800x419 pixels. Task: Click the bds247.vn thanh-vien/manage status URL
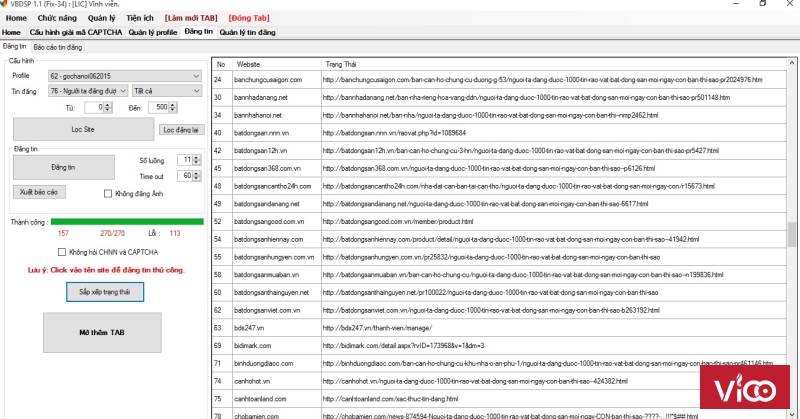tap(377, 328)
